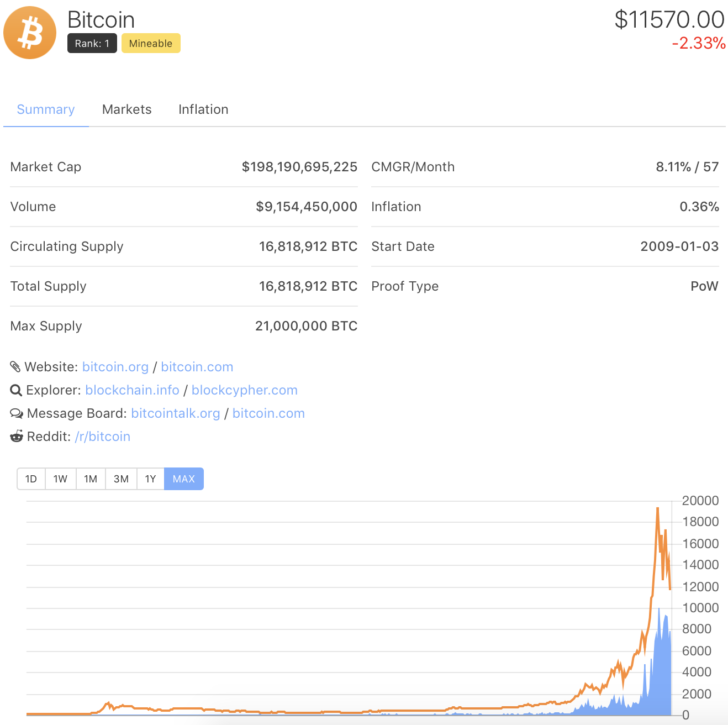Open the /r/bitcoin Reddit link
Screen dimensions: 728x725
point(103,437)
